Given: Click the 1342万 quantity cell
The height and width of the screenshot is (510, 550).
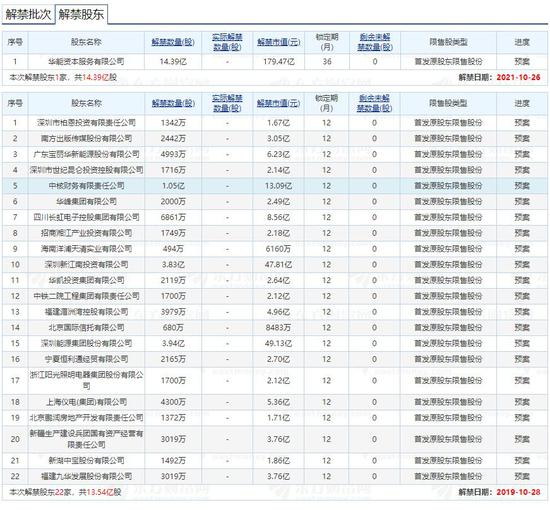Looking at the screenshot, I should (x=173, y=123).
